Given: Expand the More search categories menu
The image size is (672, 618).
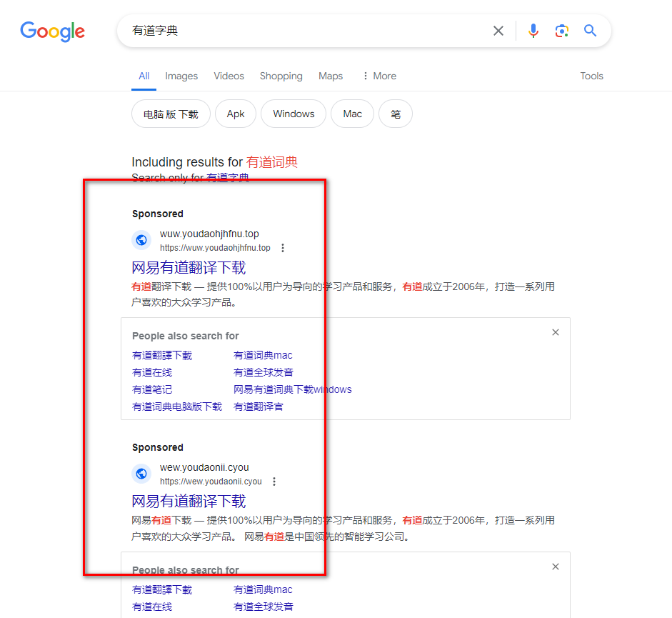Looking at the screenshot, I should pyautogui.click(x=379, y=76).
